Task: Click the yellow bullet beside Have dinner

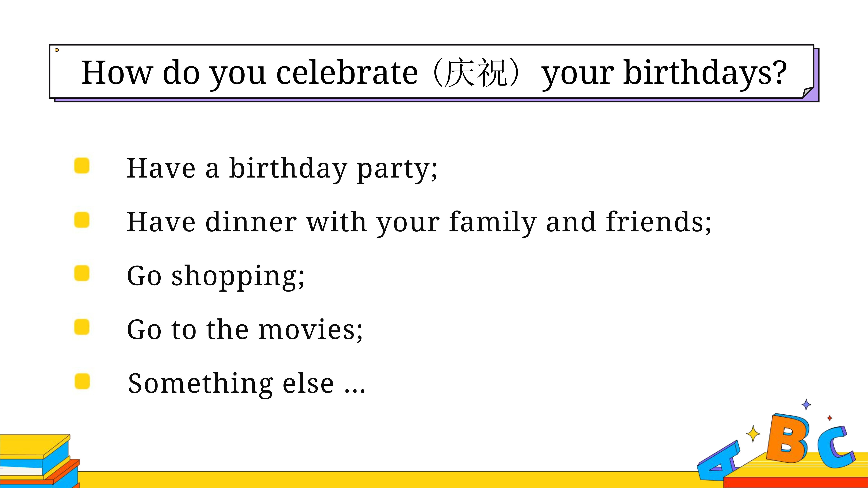Action: [82, 220]
